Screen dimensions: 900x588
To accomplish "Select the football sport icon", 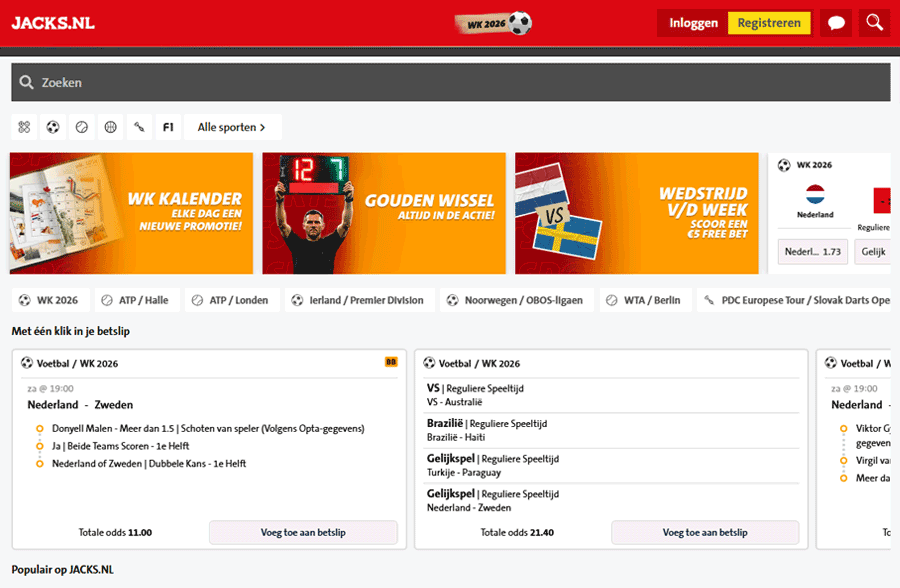I will coord(53,127).
